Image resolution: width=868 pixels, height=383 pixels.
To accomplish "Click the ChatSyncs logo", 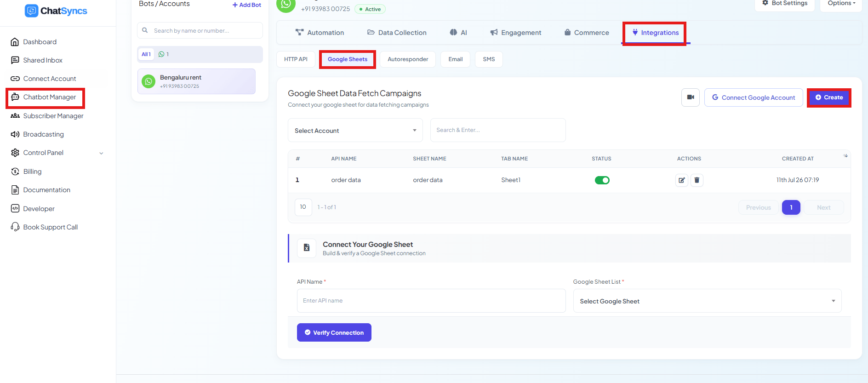I will tap(56, 11).
